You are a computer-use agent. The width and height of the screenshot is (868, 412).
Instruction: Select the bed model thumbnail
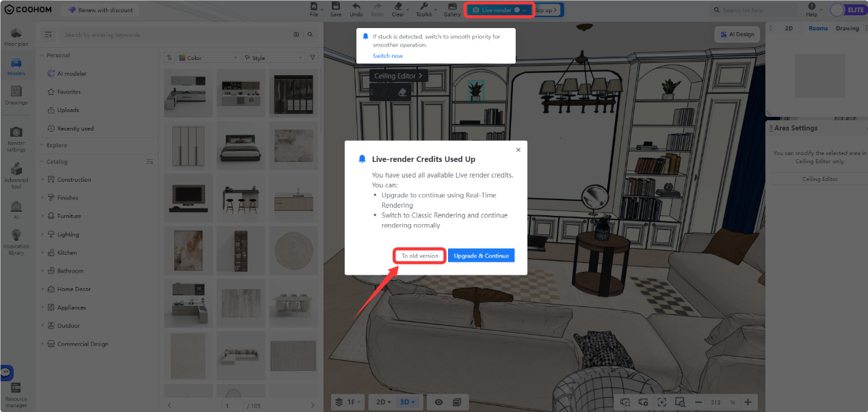click(241, 146)
